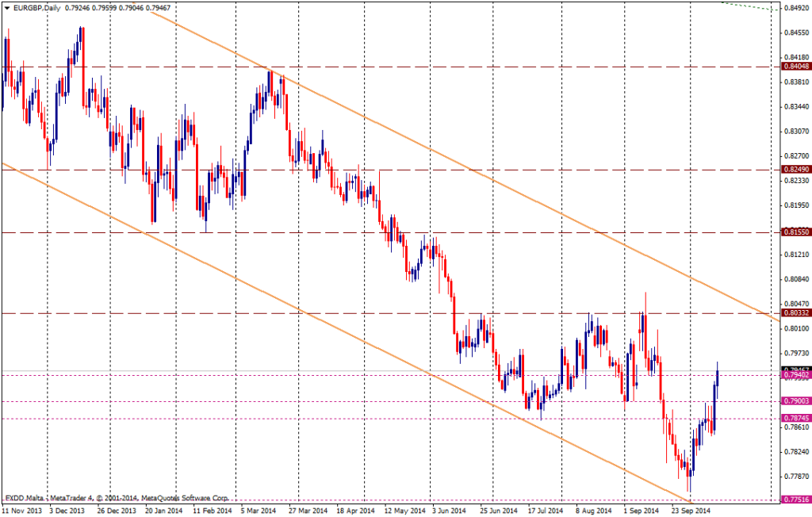Select the 3 Jun 2014 date on axis

449,511
